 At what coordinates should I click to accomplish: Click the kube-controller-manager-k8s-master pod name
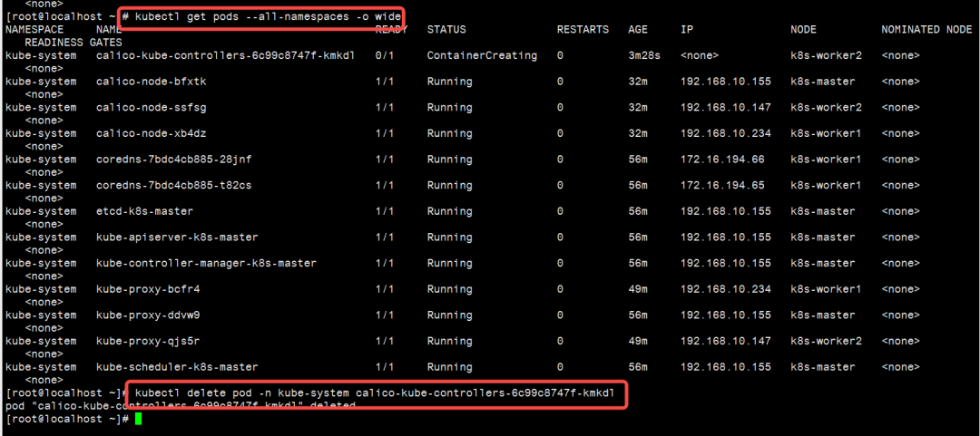tap(206, 264)
